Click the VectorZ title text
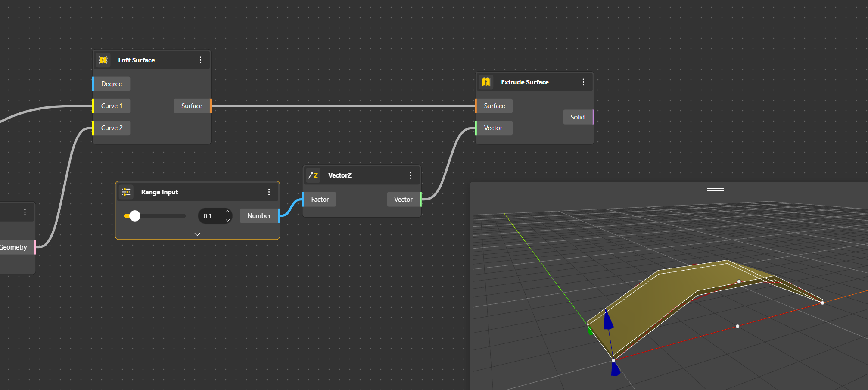This screenshot has height=390, width=868. click(x=340, y=175)
